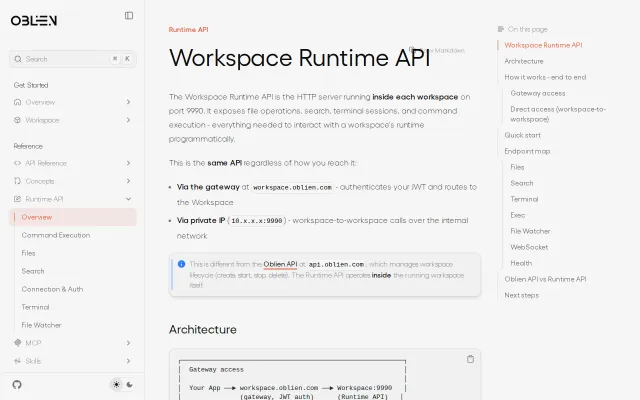Click the Copy Markdown button
640x400 pixels.
click(437, 51)
